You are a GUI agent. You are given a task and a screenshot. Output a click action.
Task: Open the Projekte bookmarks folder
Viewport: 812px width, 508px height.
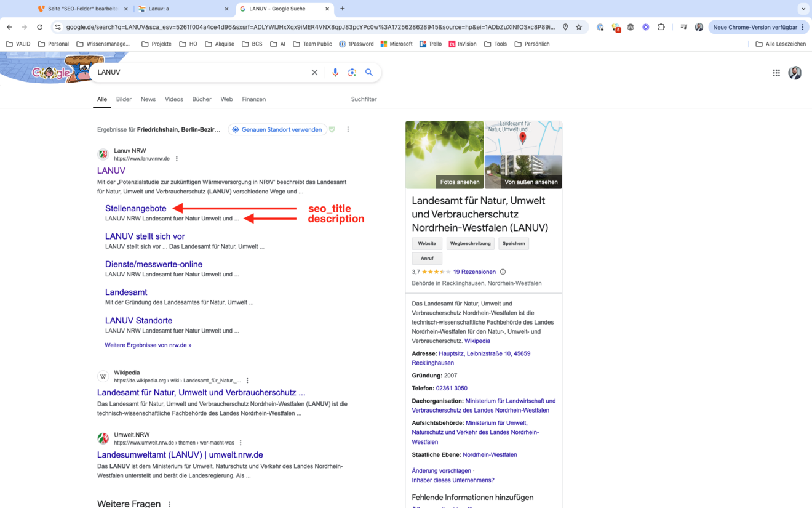156,44
